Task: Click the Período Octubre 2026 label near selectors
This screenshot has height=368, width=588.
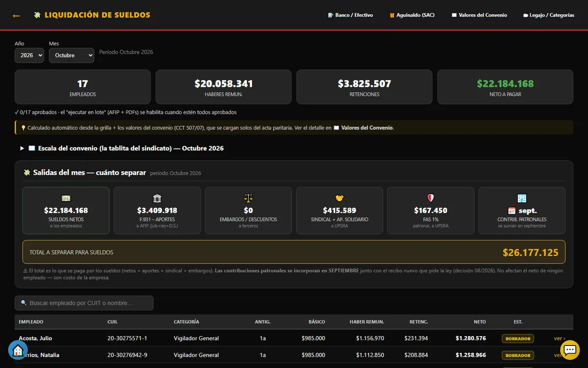Action: click(x=126, y=52)
